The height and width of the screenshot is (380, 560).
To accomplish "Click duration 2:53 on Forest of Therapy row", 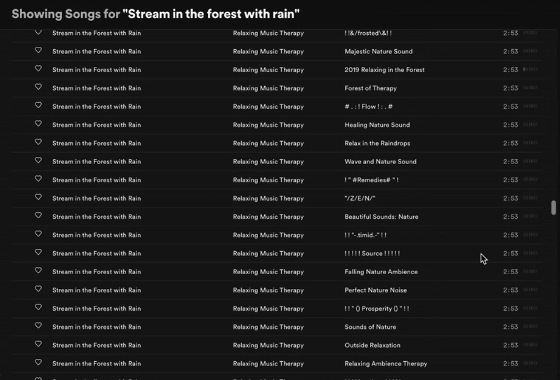I will coord(511,88).
